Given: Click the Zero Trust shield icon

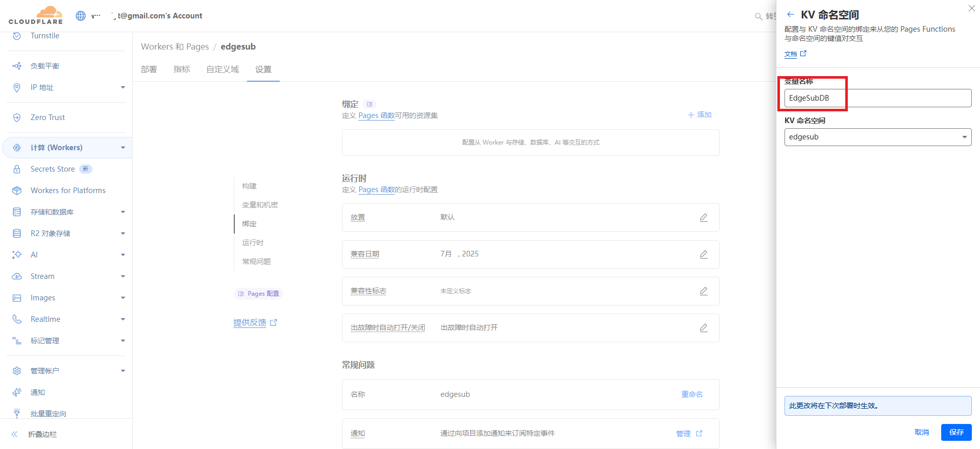Looking at the screenshot, I should coord(17,117).
